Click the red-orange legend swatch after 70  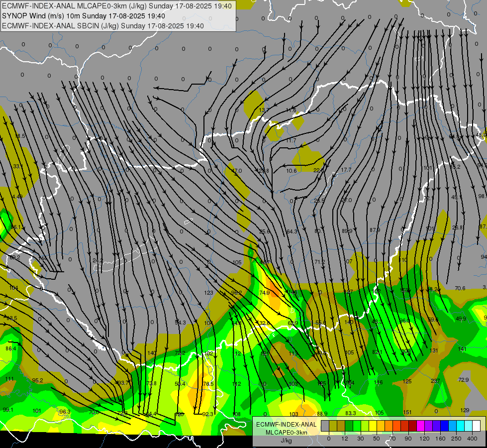point(396,426)
